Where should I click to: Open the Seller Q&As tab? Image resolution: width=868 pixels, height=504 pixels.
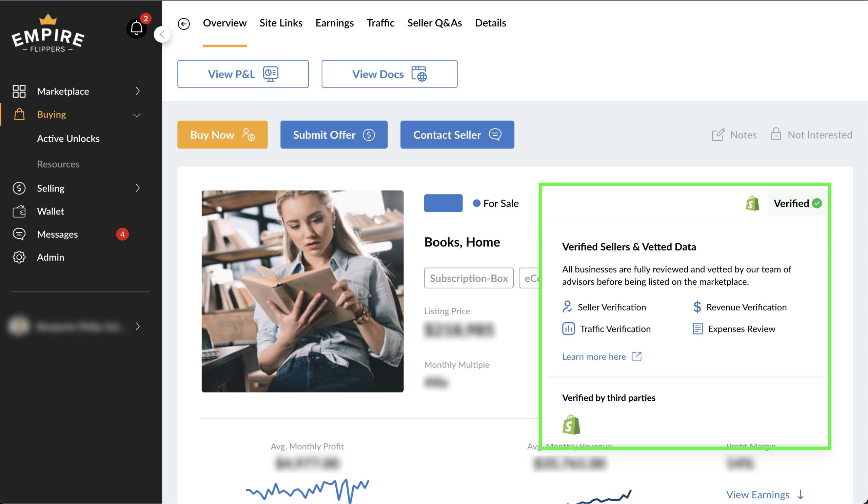[x=434, y=23]
